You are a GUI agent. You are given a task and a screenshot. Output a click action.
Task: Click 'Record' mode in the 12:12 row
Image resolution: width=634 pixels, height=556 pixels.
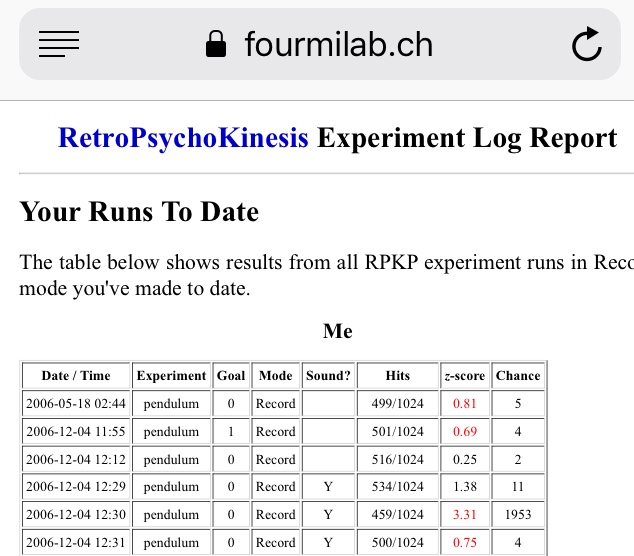[x=276, y=459]
